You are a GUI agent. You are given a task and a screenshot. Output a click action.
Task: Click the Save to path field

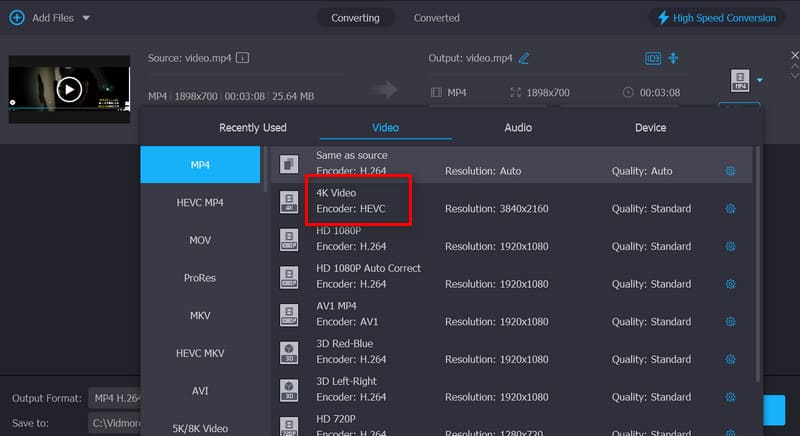point(115,423)
